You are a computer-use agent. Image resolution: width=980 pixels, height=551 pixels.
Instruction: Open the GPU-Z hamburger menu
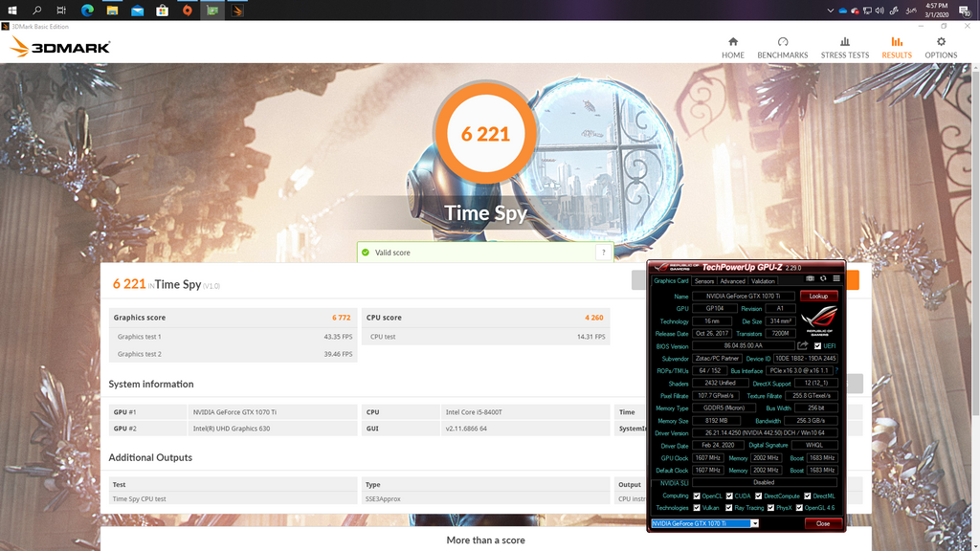coord(836,278)
